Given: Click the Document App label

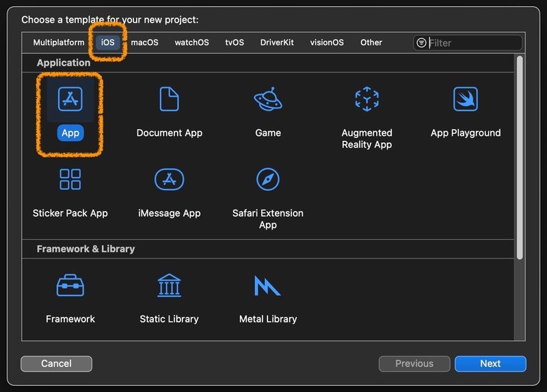Looking at the screenshot, I should (169, 132).
